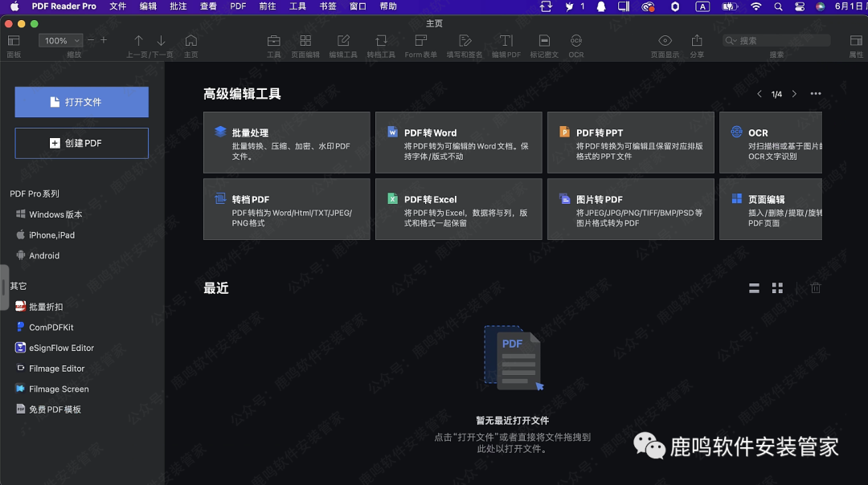Open 页面编辑 page editing tools
868x485 pixels.
(305, 44)
